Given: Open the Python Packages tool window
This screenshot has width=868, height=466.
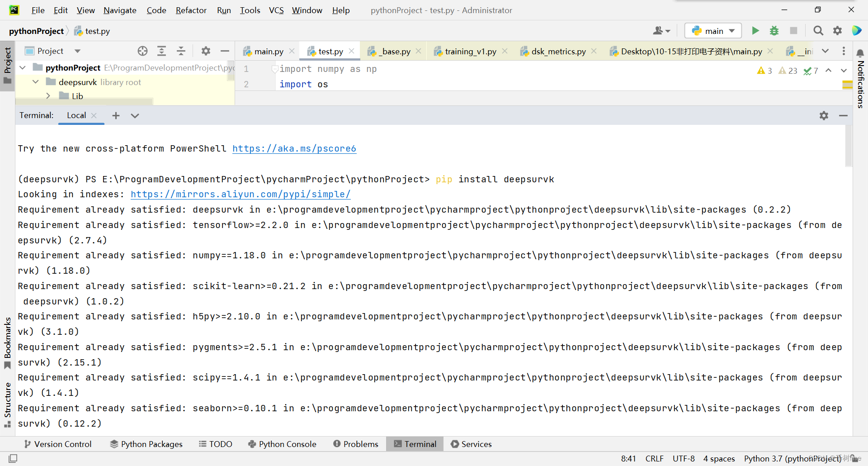Looking at the screenshot, I should (x=146, y=444).
